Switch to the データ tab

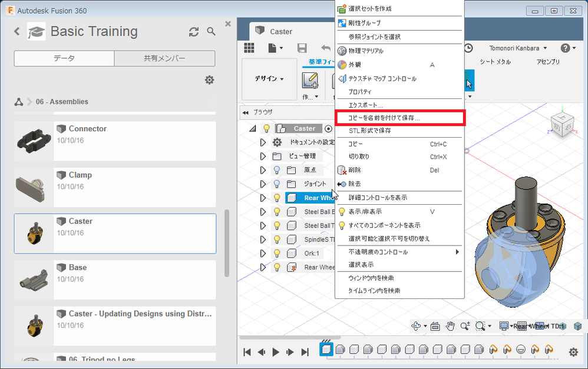[x=64, y=58]
